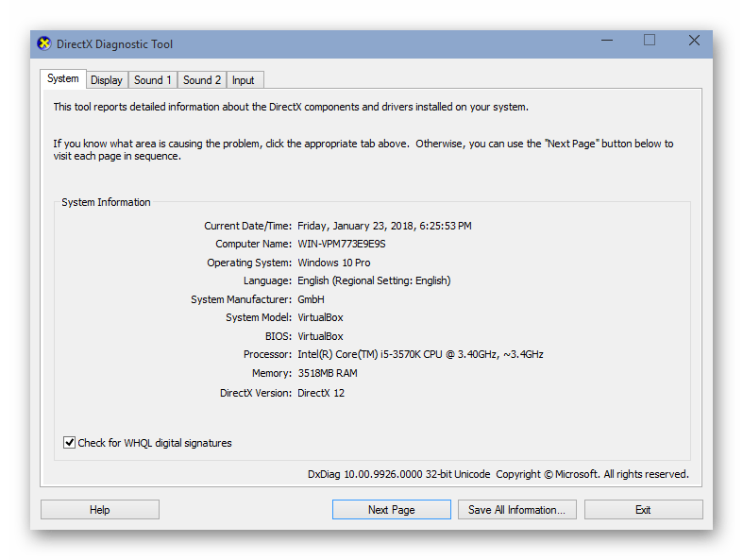
Task: Close the DirectX Diagnostic Tool window
Action: click(694, 41)
